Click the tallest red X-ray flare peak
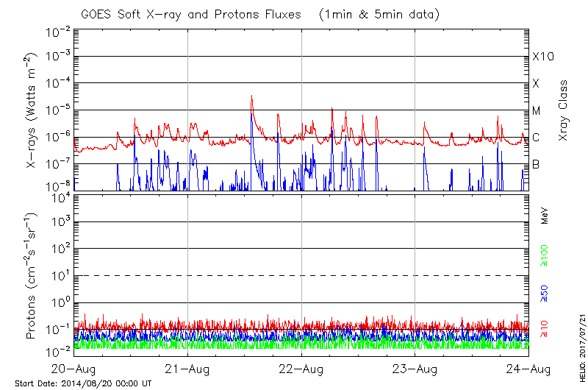The height and width of the screenshot is (390, 588). 251,96
